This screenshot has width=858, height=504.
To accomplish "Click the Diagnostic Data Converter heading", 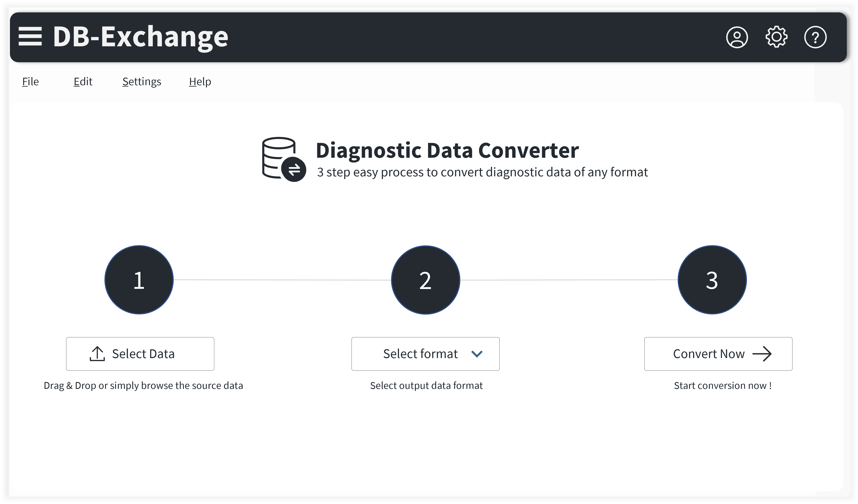I will pos(447,150).
